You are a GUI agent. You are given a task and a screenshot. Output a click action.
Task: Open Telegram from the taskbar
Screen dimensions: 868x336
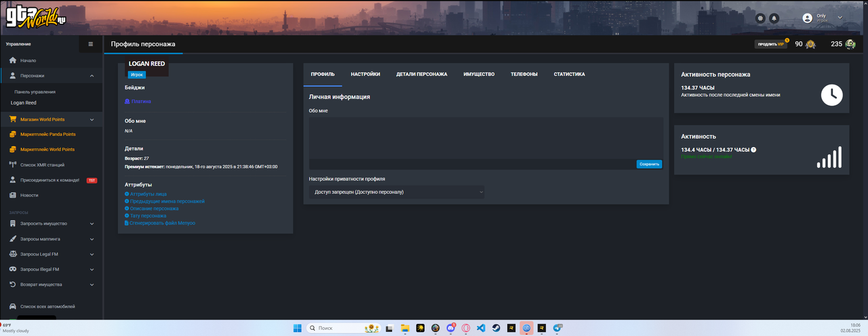(557, 328)
